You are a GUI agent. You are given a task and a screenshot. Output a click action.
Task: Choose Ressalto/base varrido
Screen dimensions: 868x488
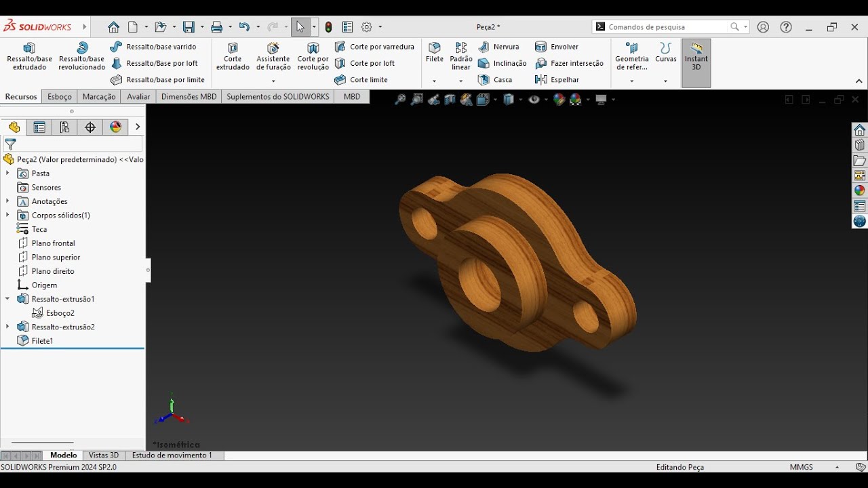[x=153, y=47]
